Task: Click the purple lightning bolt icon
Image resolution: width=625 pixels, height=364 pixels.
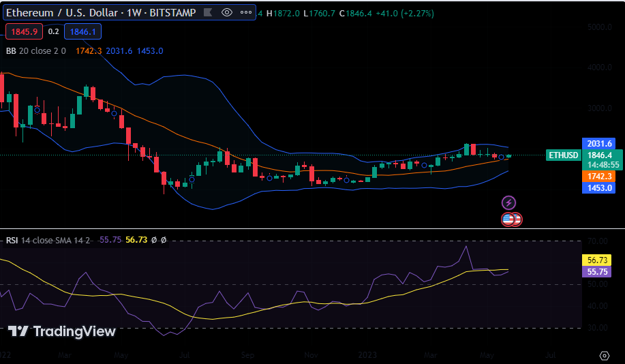Action: [x=508, y=202]
